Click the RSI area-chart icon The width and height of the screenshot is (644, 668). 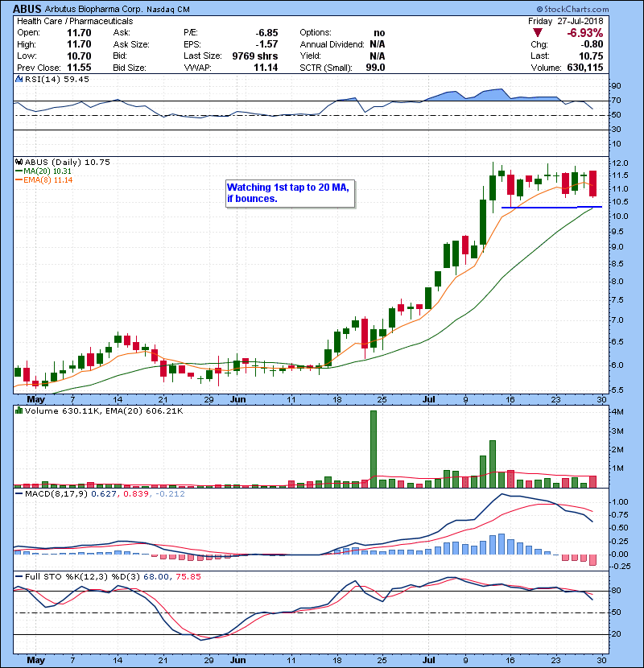tap(19, 79)
